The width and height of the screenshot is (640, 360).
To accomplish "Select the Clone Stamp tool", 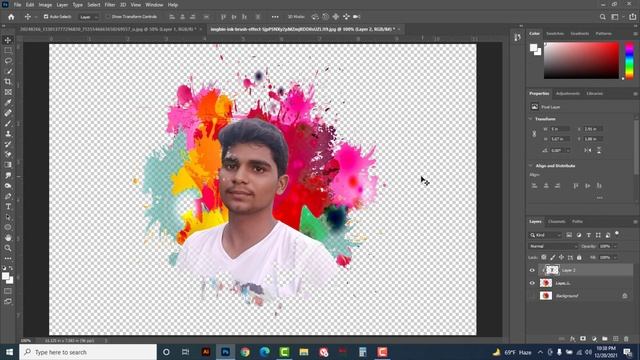I will pos(8,134).
